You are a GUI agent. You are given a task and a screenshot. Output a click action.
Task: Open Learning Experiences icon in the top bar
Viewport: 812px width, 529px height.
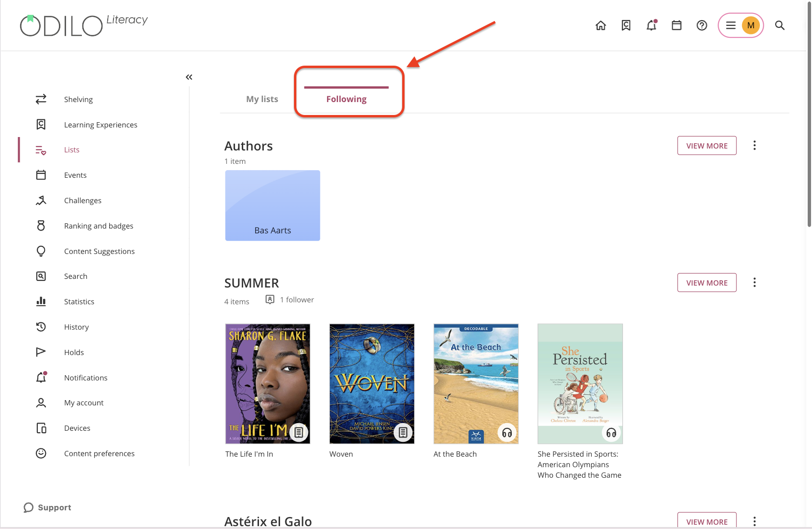coord(626,25)
